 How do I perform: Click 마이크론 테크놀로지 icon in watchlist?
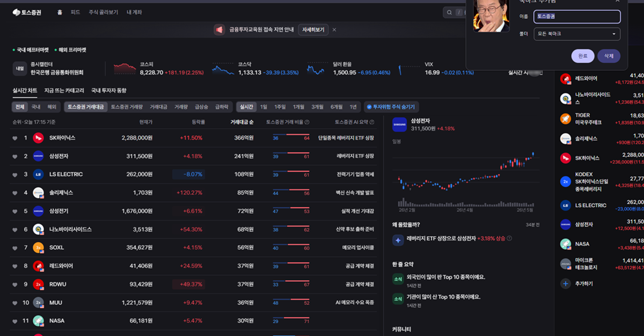click(x=565, y=264)
